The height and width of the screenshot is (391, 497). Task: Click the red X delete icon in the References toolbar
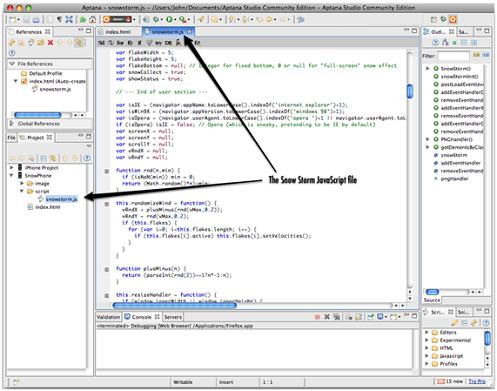point(50,42)
